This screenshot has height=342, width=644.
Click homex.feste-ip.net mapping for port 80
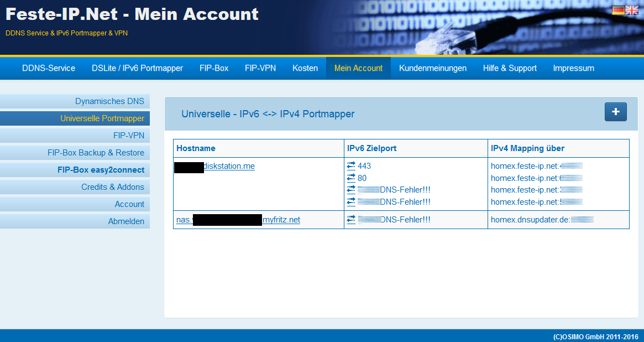coord(536,178)
